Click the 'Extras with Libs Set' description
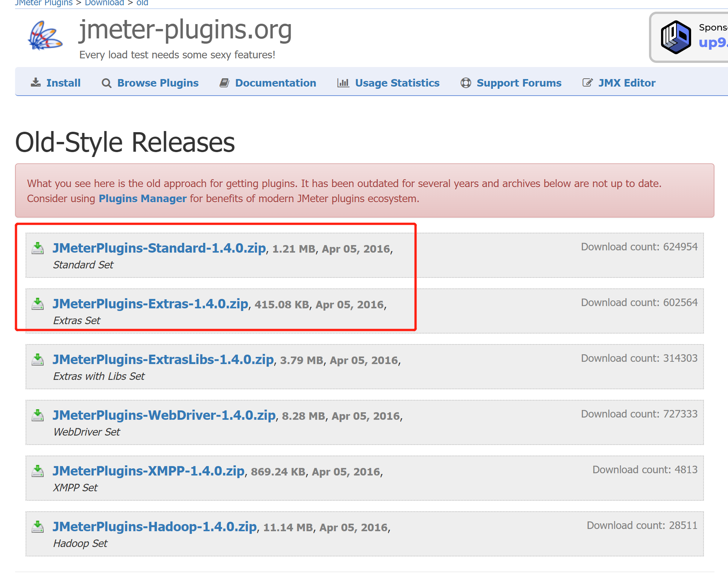Image resolution: width=728 pixels, height=573 pixels. tap(99, 376)
